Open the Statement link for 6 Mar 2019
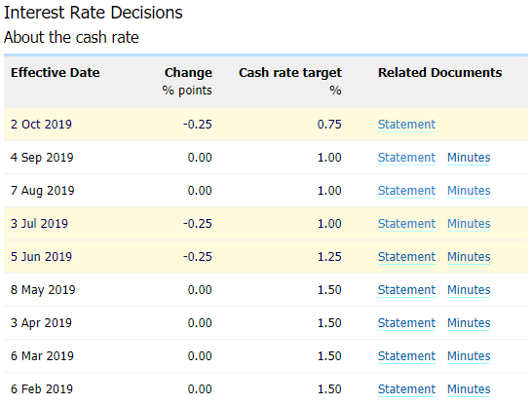532x404 pixels. coord(406,356)
